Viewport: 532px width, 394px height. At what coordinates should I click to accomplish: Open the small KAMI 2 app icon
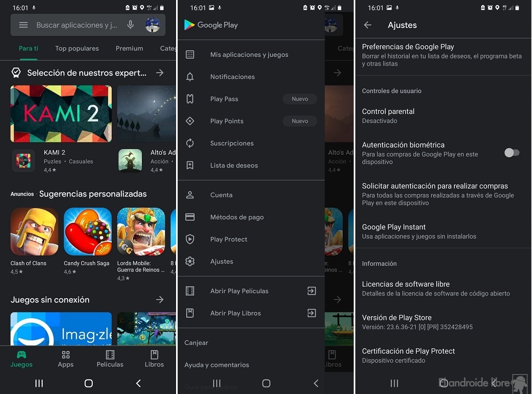(23, 161)
